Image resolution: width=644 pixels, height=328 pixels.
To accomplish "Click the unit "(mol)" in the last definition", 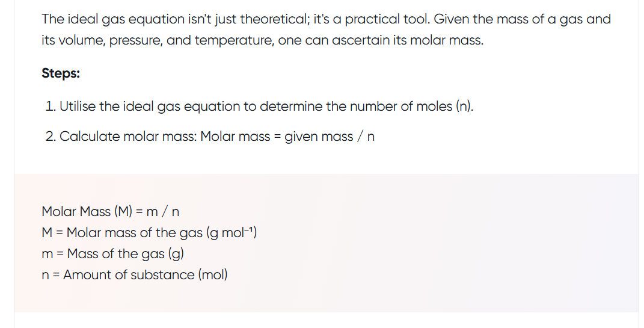I will click(x=213, y=275).
